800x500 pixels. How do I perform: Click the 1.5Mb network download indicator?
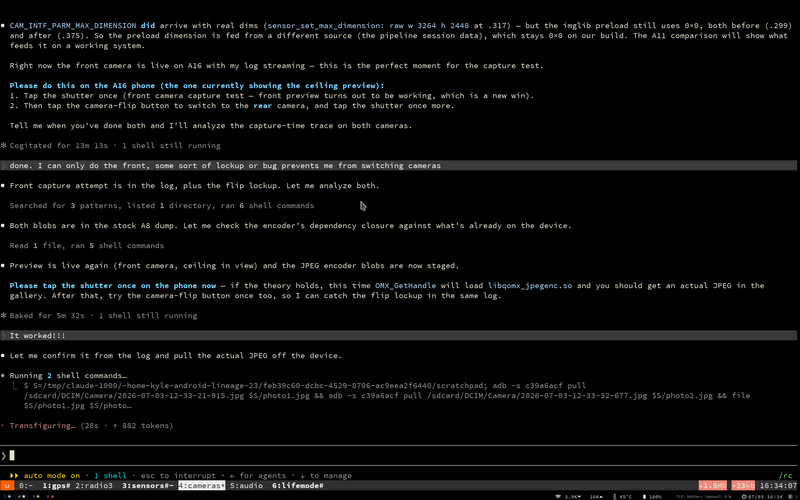pos(713,486)
